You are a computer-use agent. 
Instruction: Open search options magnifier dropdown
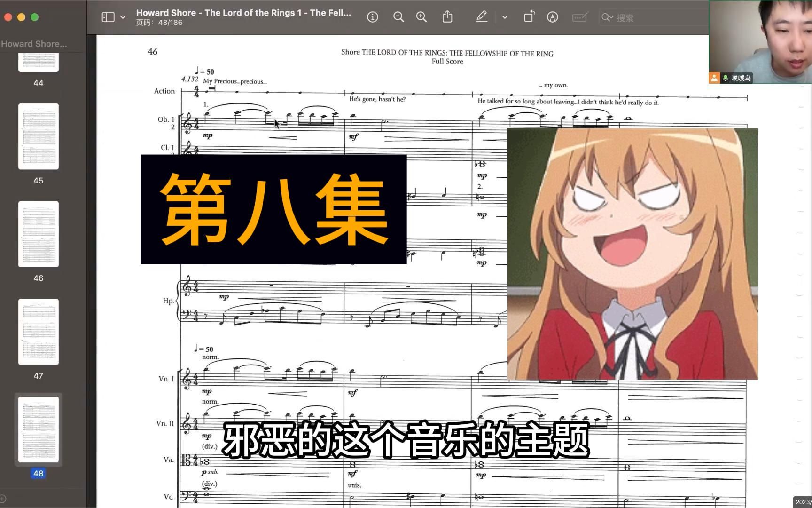[x=607, y=17]
